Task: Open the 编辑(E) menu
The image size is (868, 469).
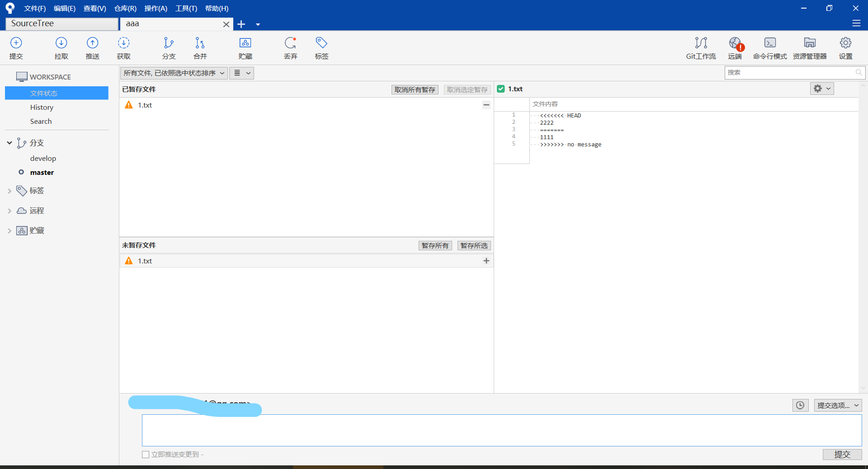Action: tap(65, 9)
